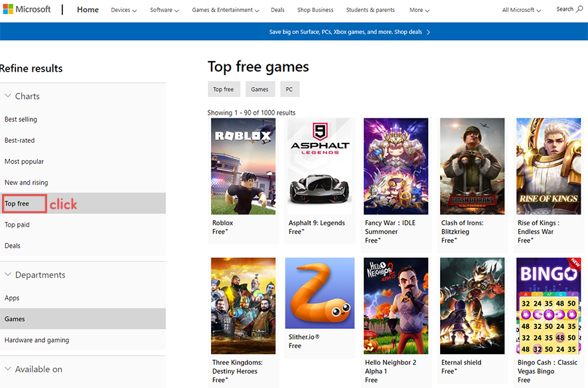Go to the Home navigation link

[x=88, y=10]
